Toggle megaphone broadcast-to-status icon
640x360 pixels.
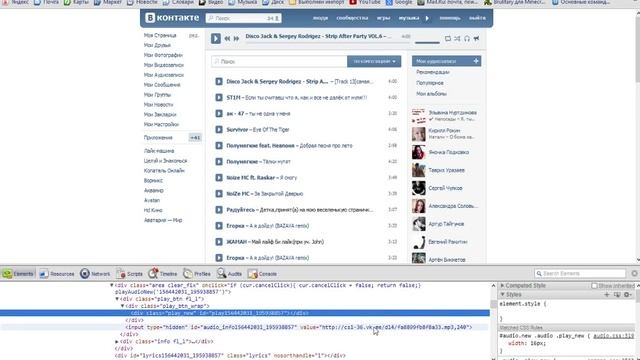point(476,38)
